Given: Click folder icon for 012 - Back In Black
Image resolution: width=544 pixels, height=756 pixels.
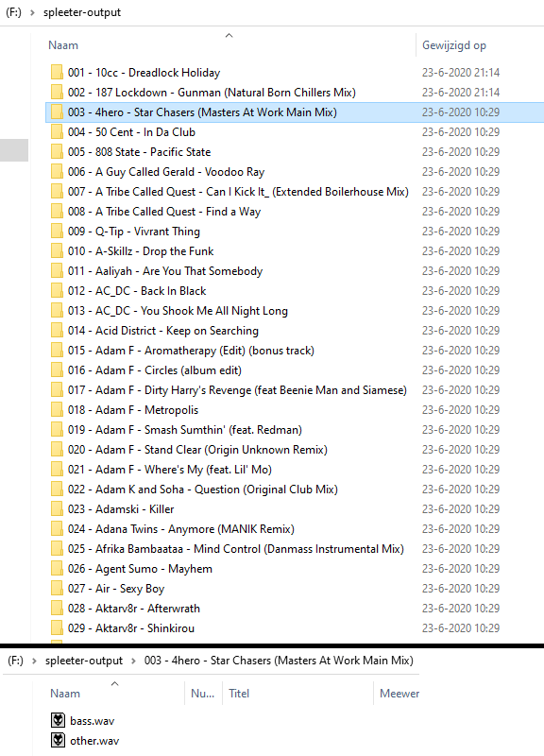Looking at the screenshot, I should [x=57, y=291].
